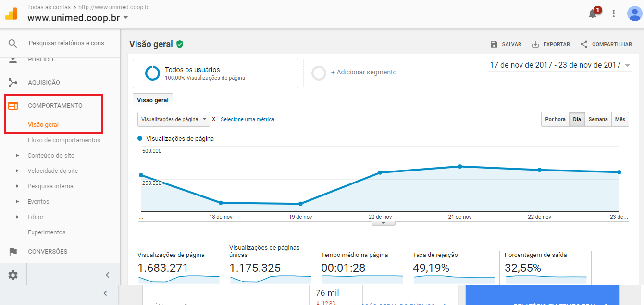Click the Salvar button
Screen dimensions: 644x305
[x=506, y=44]
